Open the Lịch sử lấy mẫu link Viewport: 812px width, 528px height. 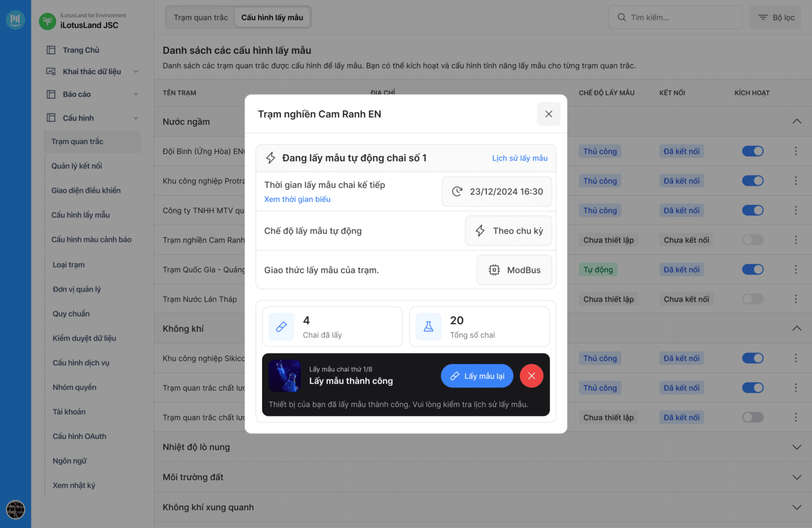coord(520,158)
